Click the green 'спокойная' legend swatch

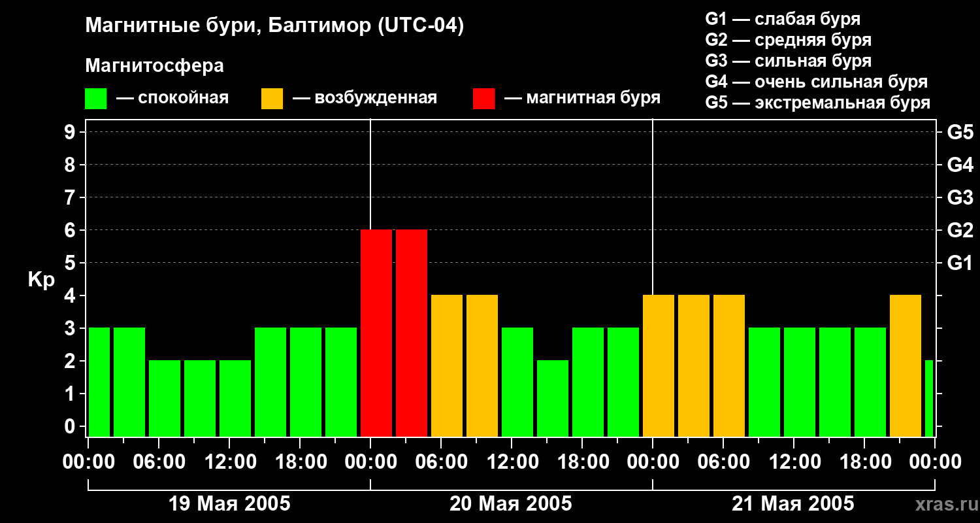pyautogui.click(x=95, y=99)
